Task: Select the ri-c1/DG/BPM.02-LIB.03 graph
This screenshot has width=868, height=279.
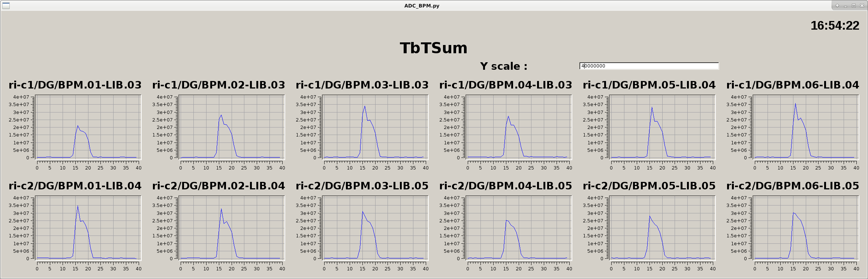Action: point(231,127)
